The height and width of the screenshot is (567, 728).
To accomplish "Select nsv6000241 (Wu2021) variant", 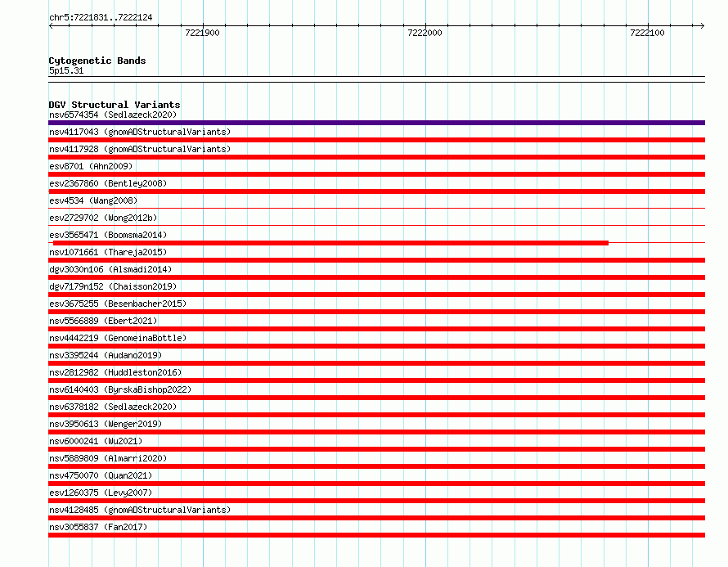I will pos(96,441).
